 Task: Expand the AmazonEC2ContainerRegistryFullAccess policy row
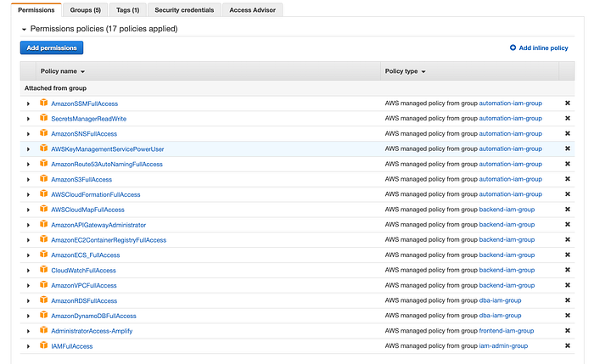28,240
